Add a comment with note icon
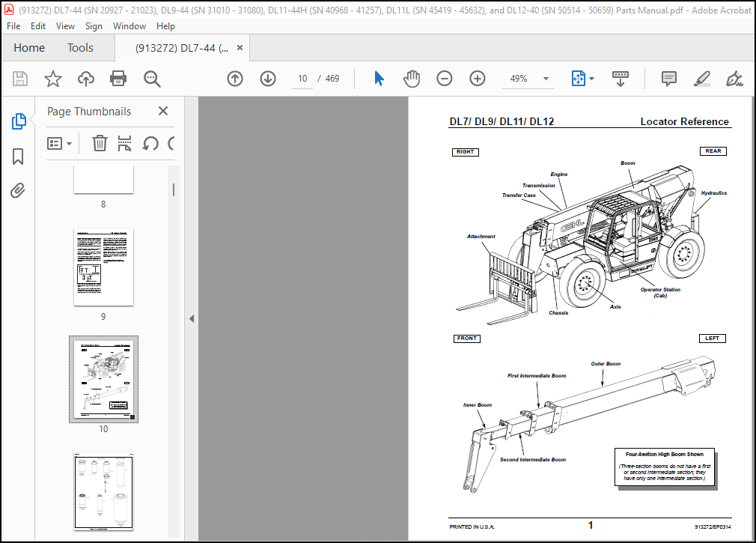The image size is (756, 543). pos(668,79)
